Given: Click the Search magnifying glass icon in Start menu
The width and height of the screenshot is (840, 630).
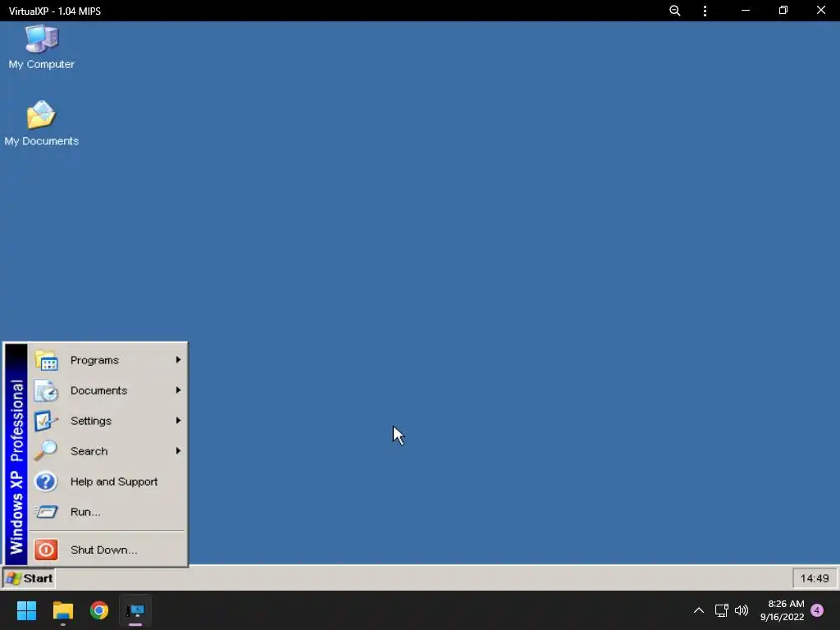Looking at the screenshot, I should tap(46, 451).
